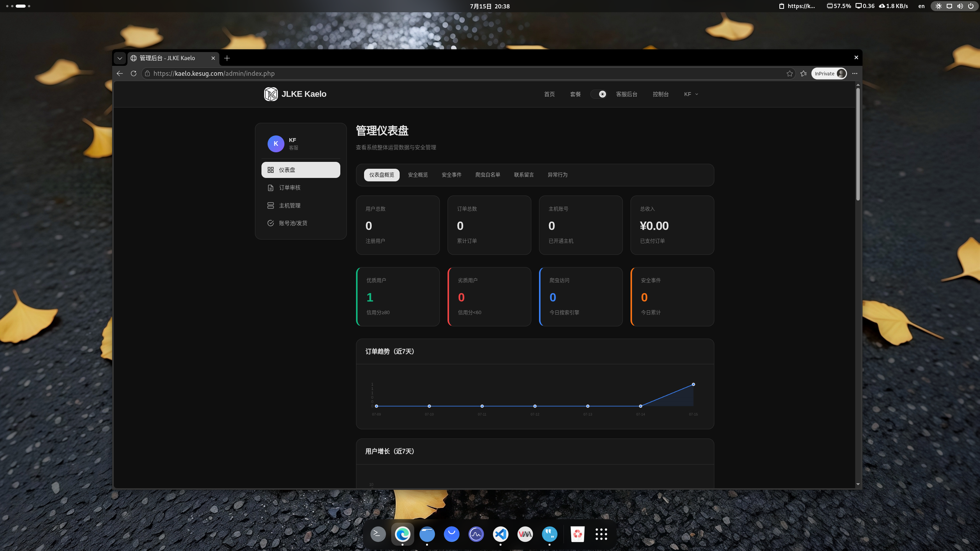The height and width of the screenshot is (551, 980).
Task: Open the browser settings ellipsis menu
Action: [x=855, y=73]
